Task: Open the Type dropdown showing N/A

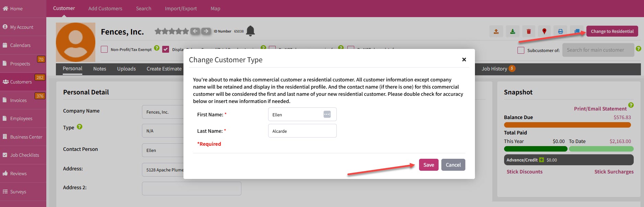Action: tap(163, 131)
